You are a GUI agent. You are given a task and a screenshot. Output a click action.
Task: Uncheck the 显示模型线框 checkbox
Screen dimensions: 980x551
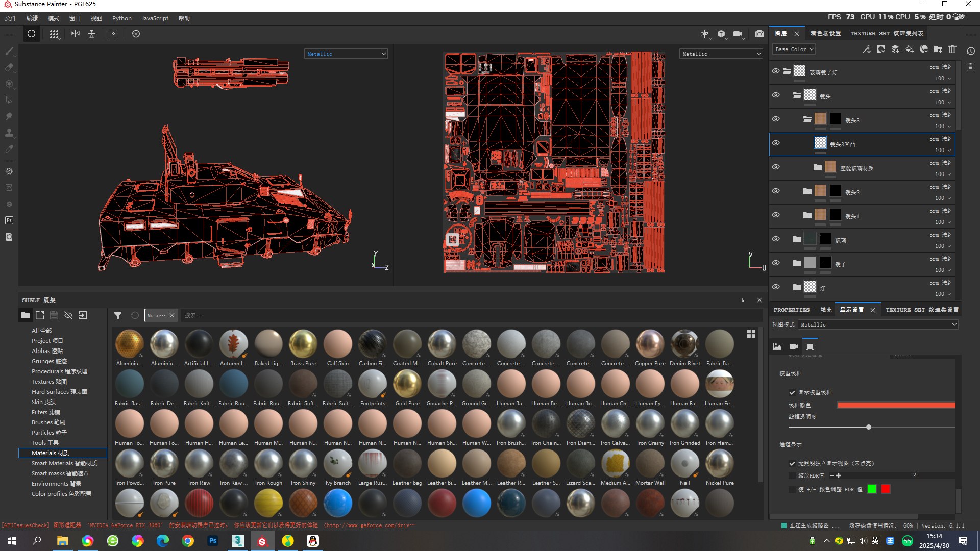792,392
